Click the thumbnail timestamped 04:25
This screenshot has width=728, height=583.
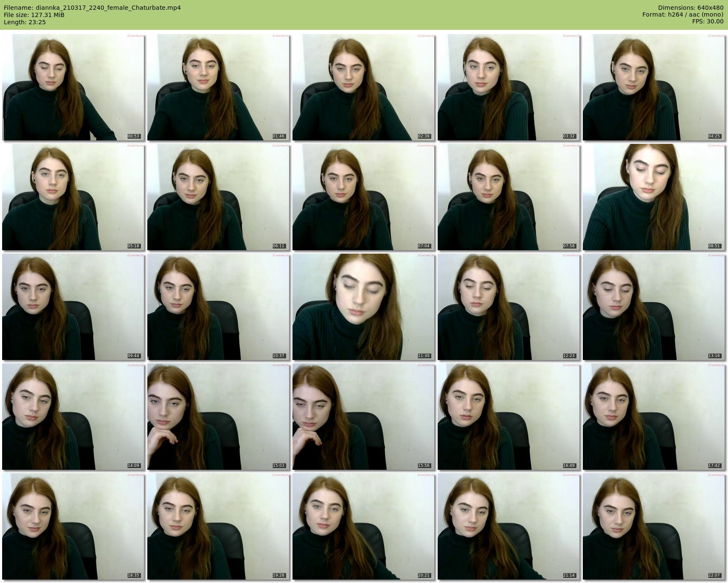click(654, 87)
